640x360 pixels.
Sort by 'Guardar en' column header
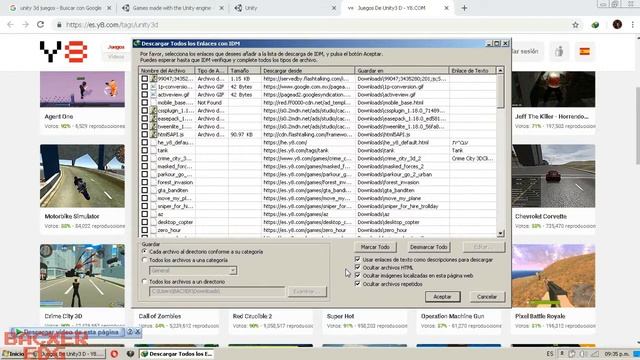402,71
